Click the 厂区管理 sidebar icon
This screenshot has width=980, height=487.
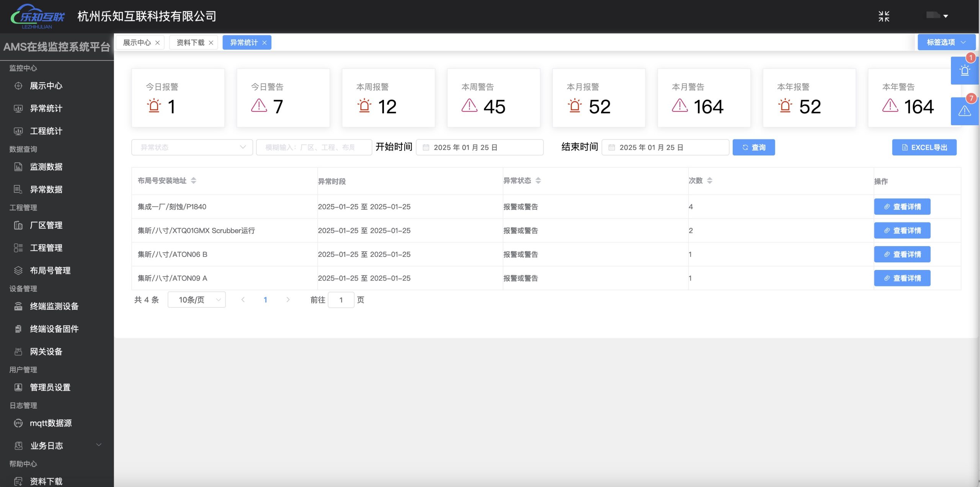coord(18,225)
